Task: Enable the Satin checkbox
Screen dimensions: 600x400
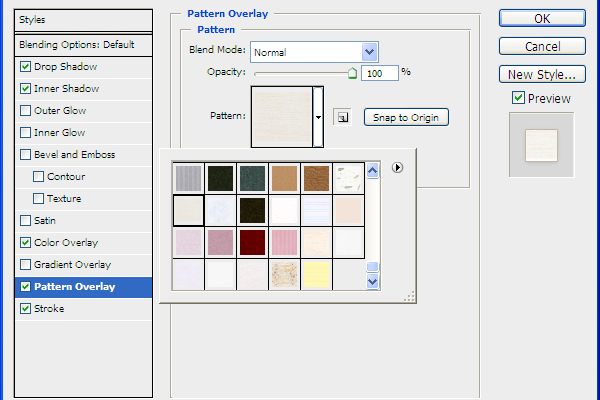Action: tap(25, 220)
